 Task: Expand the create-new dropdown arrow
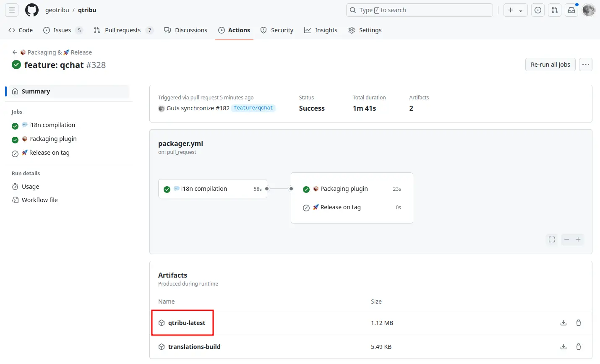pyautogui.click(x=521, y=10)
